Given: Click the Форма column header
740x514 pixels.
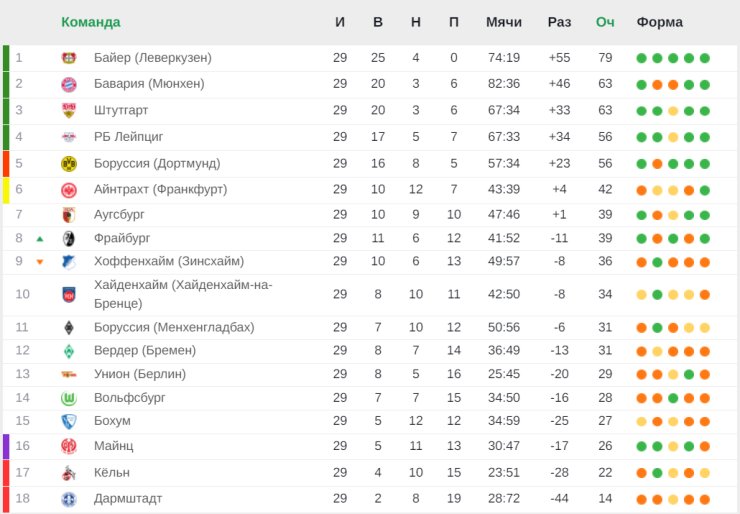Looking at the screenshot, I should (659, 22).
